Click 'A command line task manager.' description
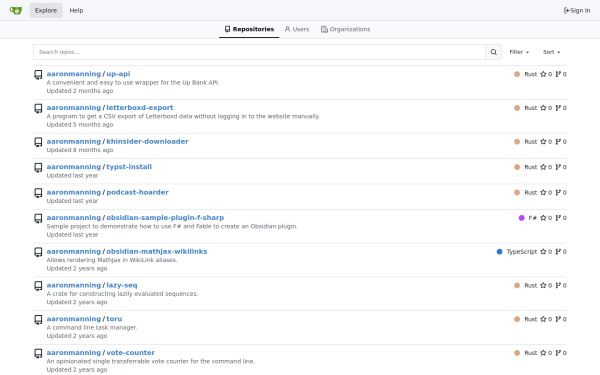The height and width of the screenshot is (375, 600). [92, 328]
